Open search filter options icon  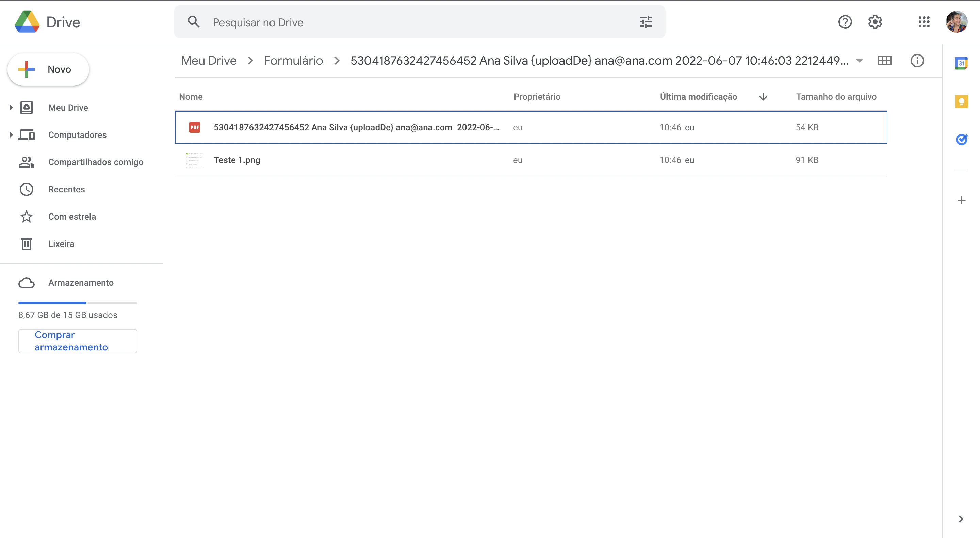coord(646,22)
